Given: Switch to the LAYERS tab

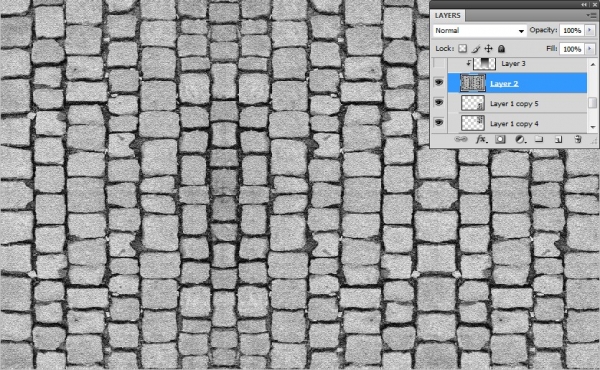Looking at the screenshot, I should click(447, 15).
